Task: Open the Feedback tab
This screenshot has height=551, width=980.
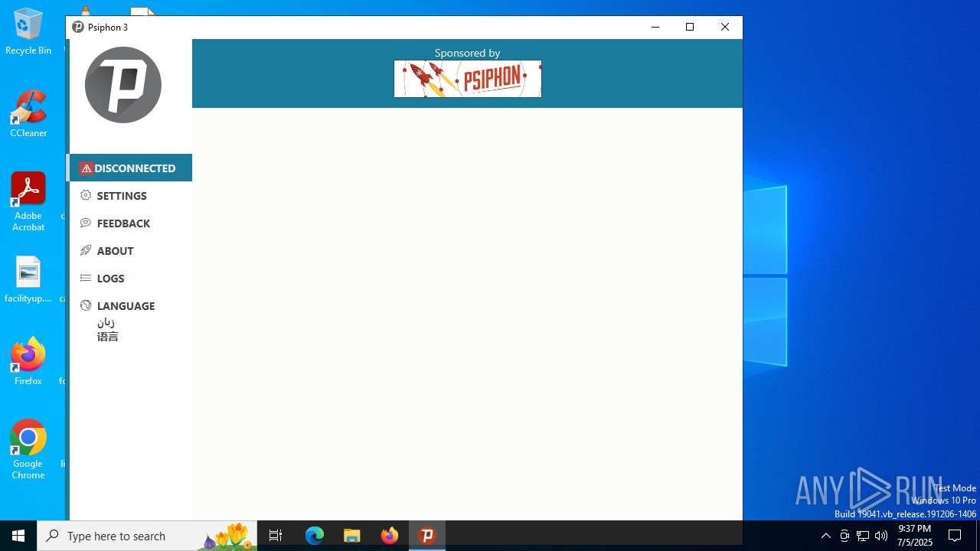Action: tap(131, 223)
